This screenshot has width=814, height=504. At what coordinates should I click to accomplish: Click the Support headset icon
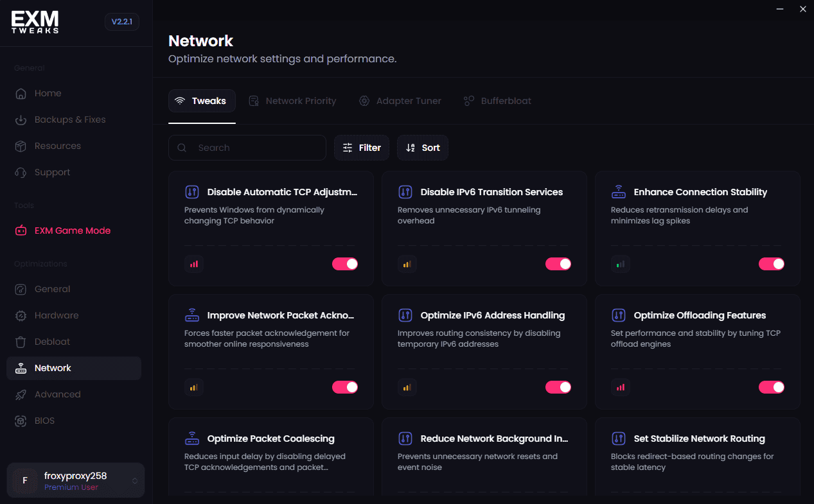click(x=21, y=172)
